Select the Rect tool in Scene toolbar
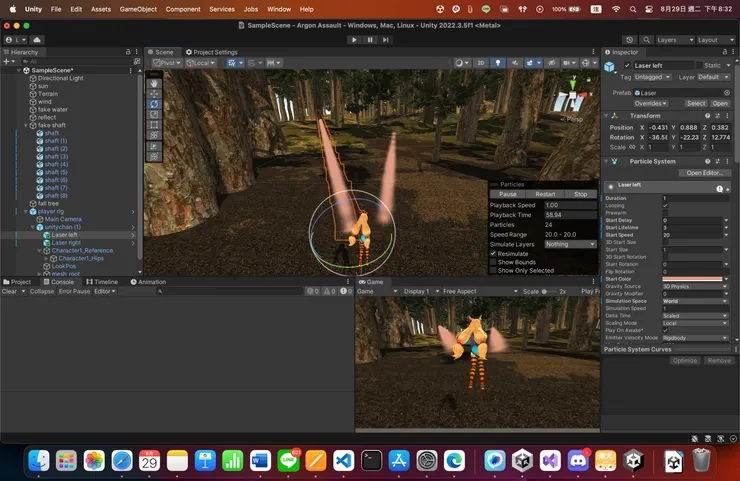Screen dimensions: 740x481 (x=154, y=125)
